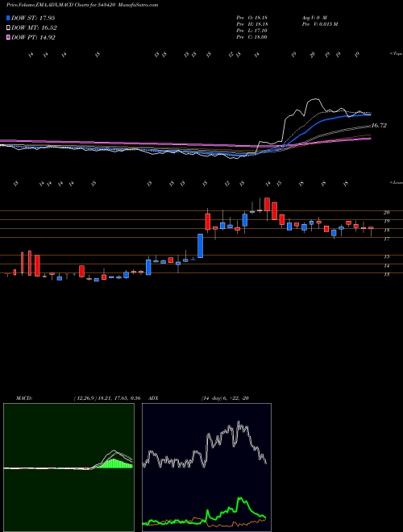Screen dimensions: 403x532
Task: Click the 'Pre O: 18.18' value
Action: (x=252, y=17)
